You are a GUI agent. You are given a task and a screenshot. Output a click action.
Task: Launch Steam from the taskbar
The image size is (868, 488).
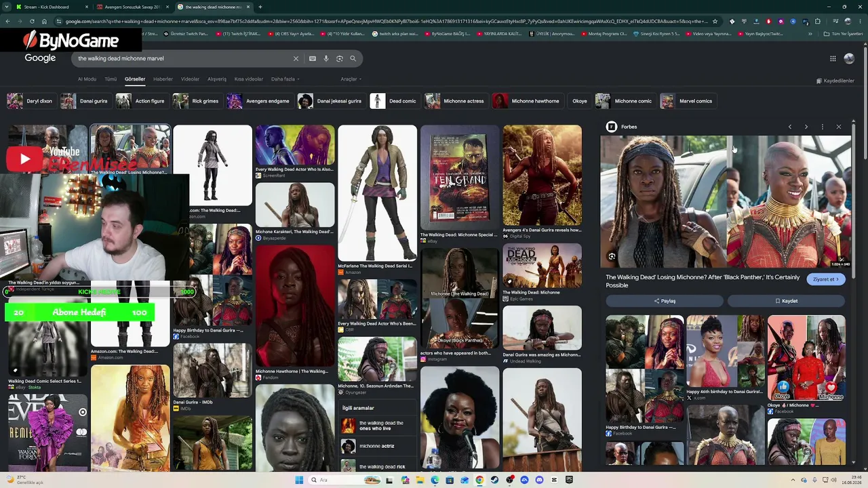494,480
